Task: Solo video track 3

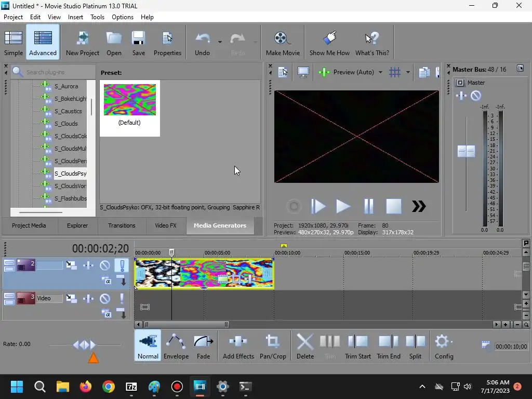Action: [122, 298]
